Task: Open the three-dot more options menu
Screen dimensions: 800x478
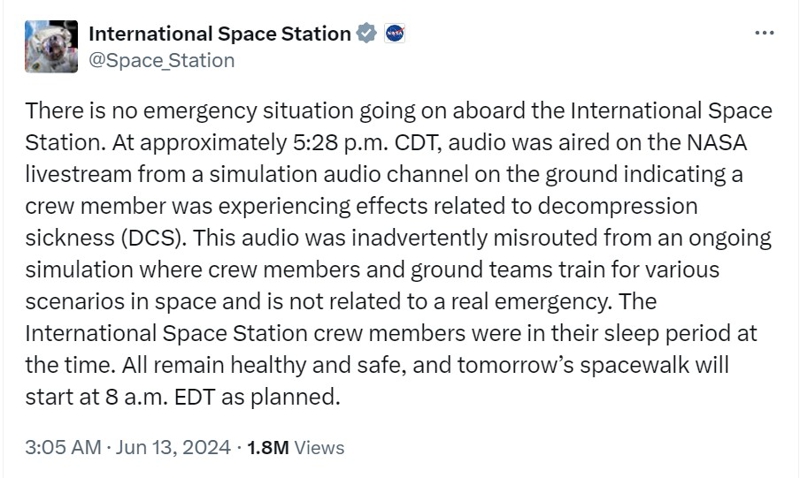Action: point(764,33)
